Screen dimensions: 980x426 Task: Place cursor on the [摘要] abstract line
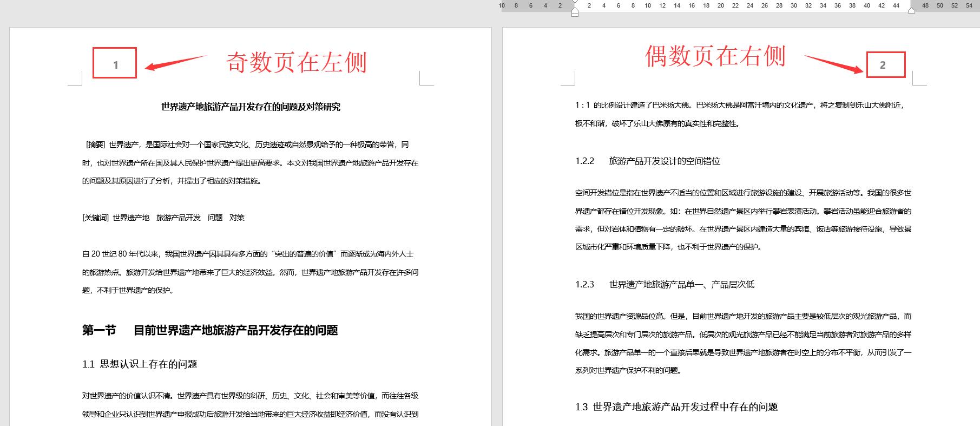tap(247, 145)
